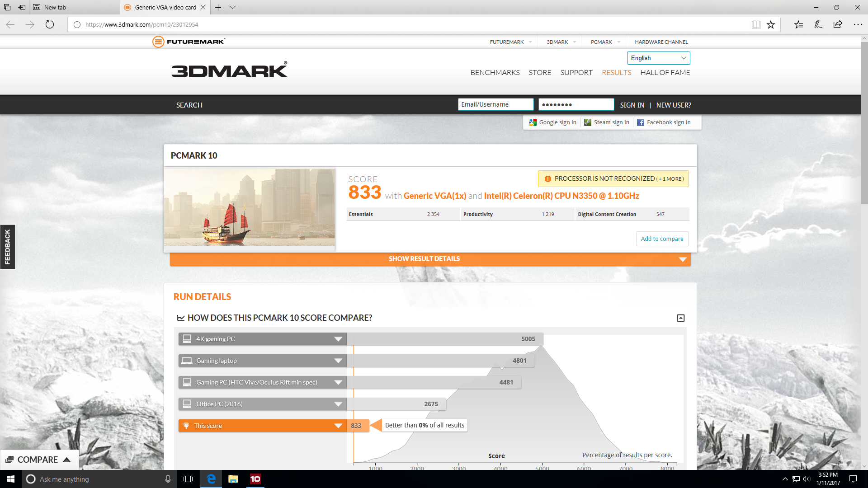Click the PCMark 10 junk boat thumbnail
The width and height of the screenshot is (868, 488).
tap(250, 207)
